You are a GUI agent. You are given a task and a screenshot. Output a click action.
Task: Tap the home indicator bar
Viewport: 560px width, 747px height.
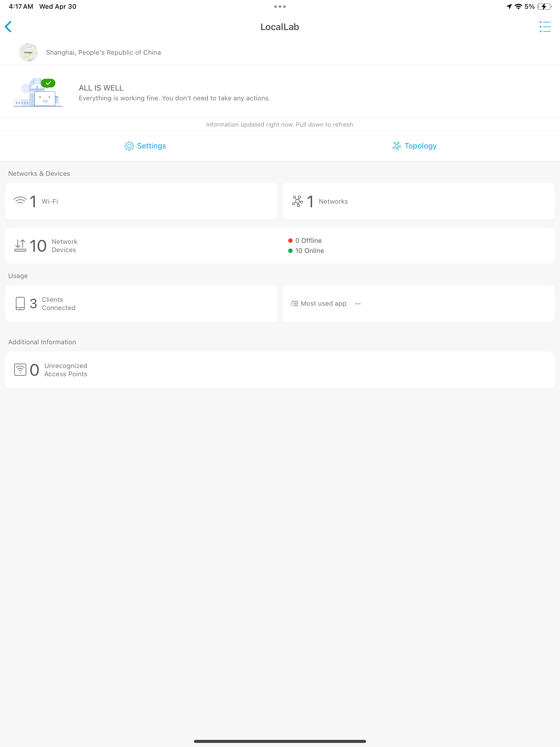280,741
